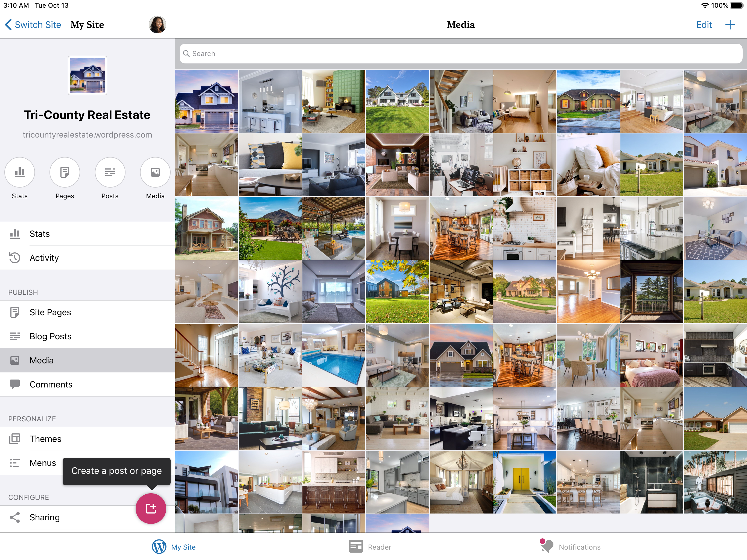Image resolution: width=747 pixels, height=560 pixels.
Task: Open the Stats row in the sidebar list
Action: 87,234
